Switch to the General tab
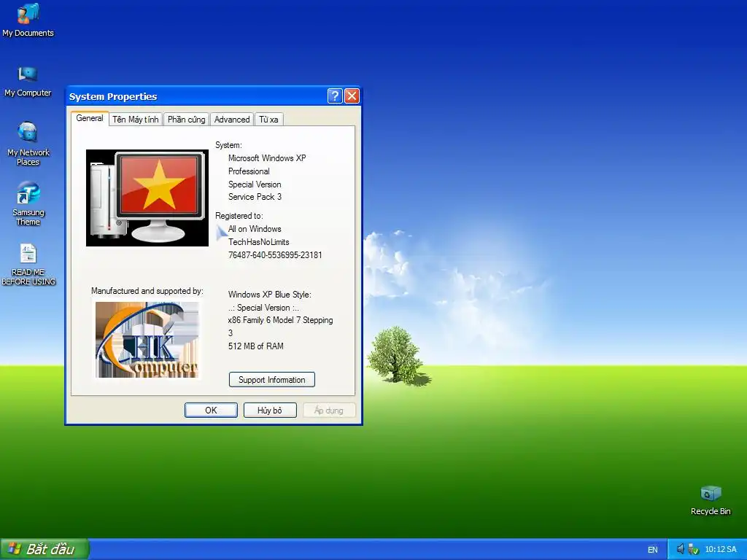The width and height of the screenshot is (747, 560). (x=90, y=118)
